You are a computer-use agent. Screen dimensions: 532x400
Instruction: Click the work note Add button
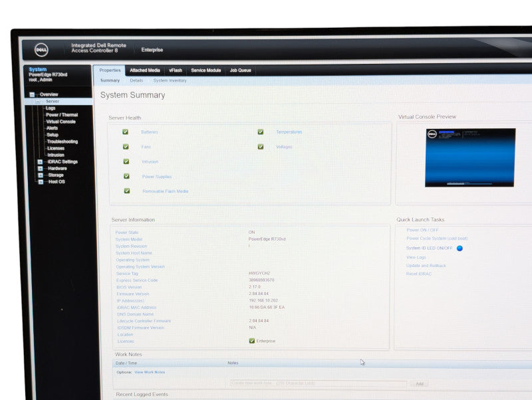click(x=420, y=384)
